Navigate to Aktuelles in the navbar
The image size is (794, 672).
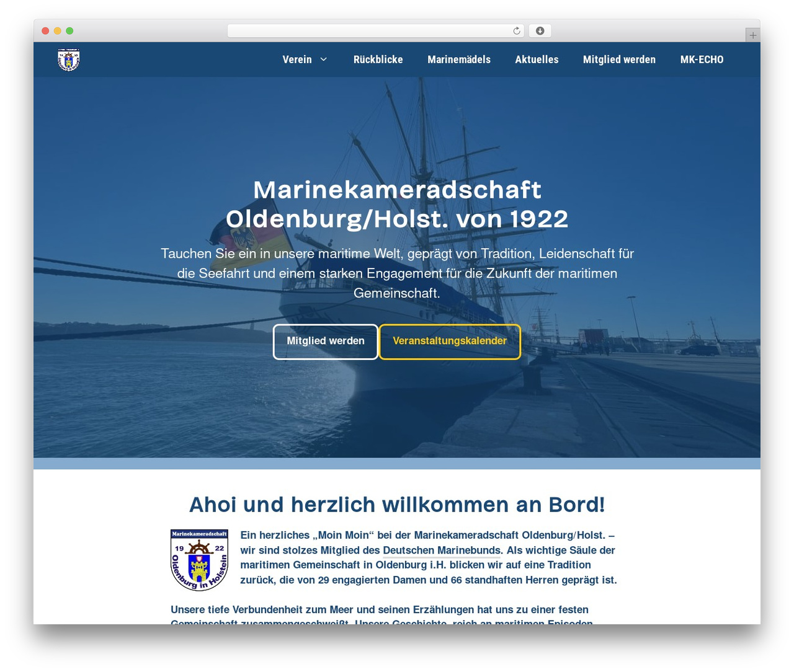(537, 60)
